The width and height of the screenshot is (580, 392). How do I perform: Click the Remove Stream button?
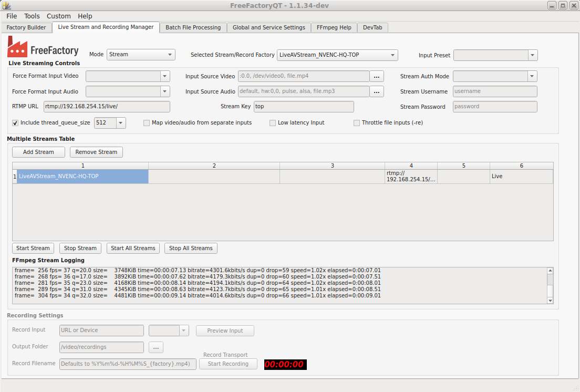point(96,152)
